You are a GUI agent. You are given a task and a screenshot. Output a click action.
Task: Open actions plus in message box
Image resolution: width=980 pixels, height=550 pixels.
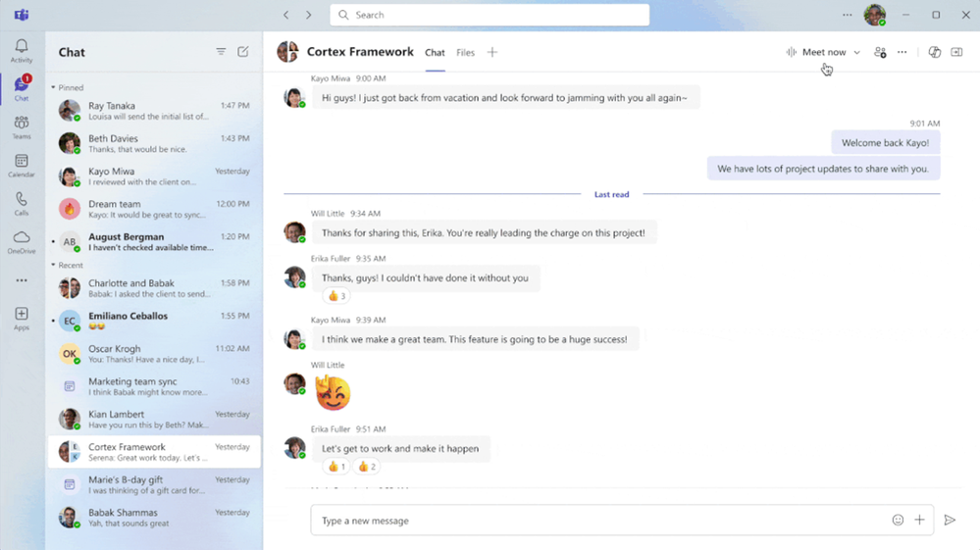coord(919,520)
